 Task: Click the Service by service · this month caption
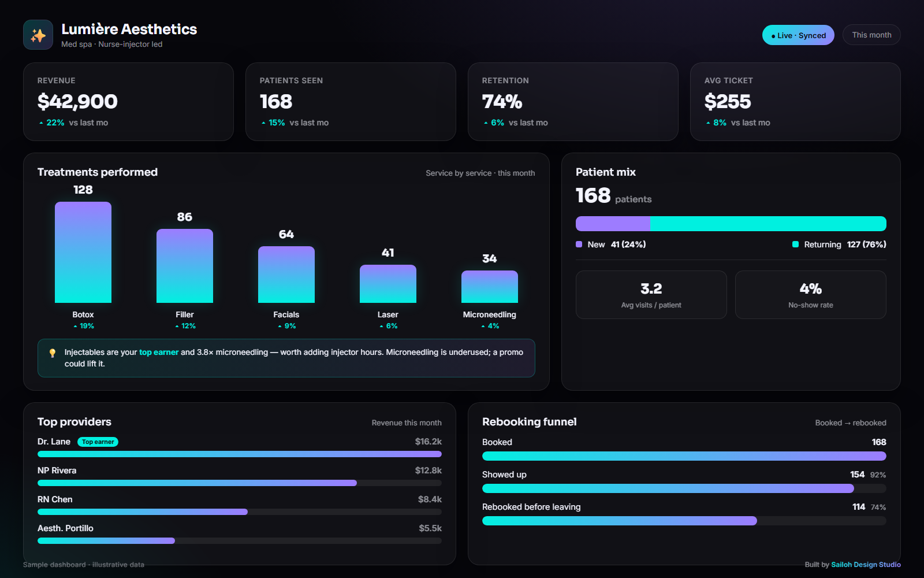(480, 173)
